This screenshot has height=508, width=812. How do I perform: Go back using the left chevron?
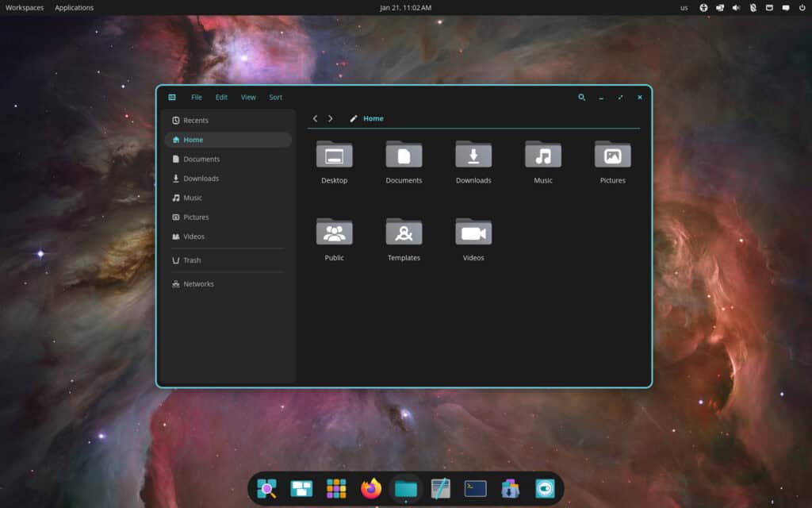(316, 117)
